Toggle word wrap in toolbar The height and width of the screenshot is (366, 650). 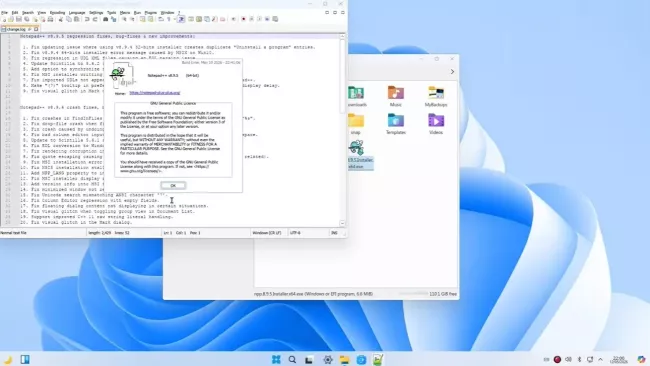[x=161, y=19]
